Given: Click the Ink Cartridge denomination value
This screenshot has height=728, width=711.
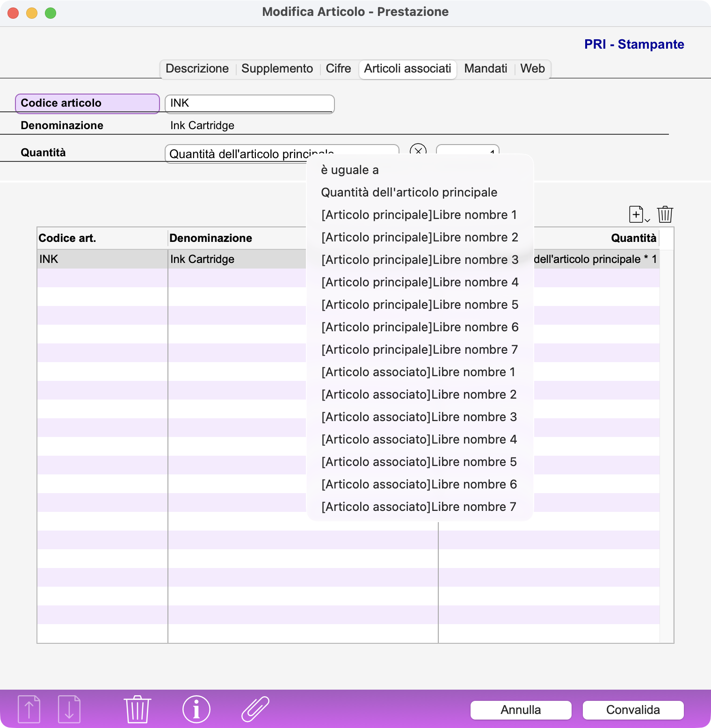Looking at the screenshot, I should pyautogui.click(x=202, y=125).
